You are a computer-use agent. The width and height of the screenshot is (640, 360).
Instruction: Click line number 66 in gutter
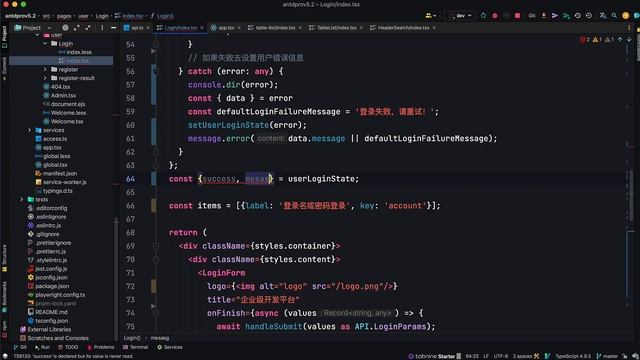click(x=130, y=206)
